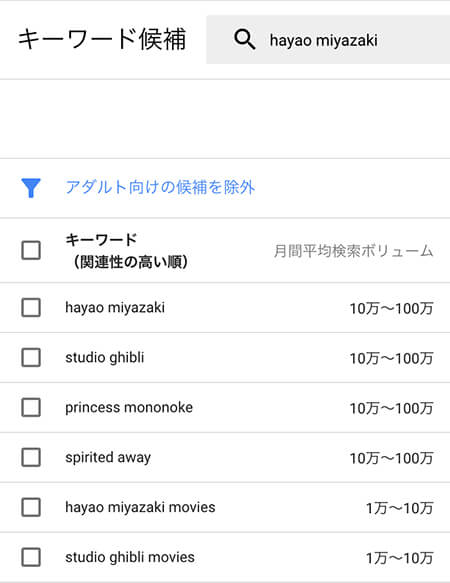Viewport: 450px width, 583px height.
Task: Sort by 月間平均検索ボリューム column header
Action: 353,251
